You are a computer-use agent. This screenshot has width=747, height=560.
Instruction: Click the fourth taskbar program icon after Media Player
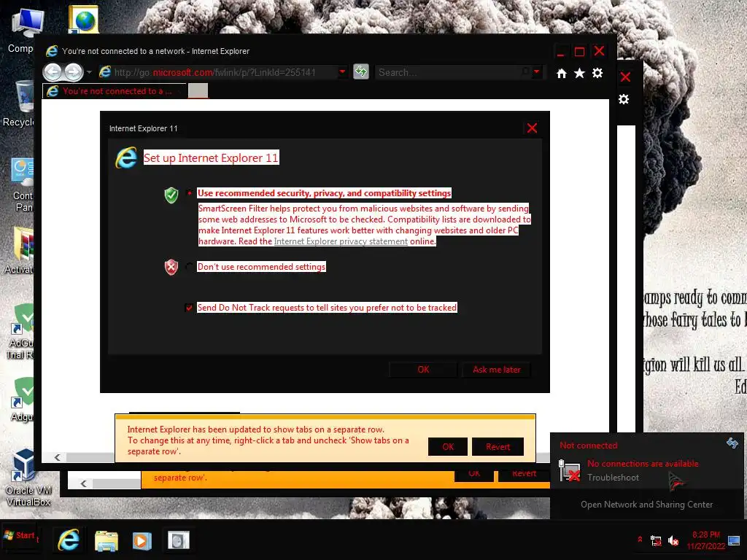click(179, 540)
